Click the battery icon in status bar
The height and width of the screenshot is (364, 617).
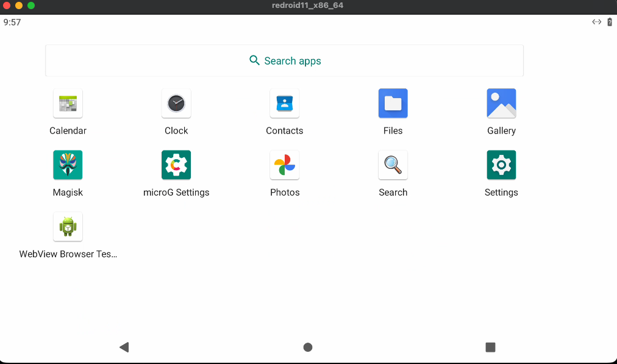[x=610, y=22]
